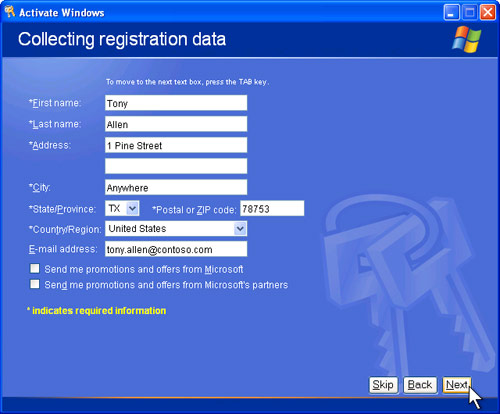This screenshot has width=500, height=414.
Task: Click the Address field with 1 Pine Street
Action: [x=176, y=145]
